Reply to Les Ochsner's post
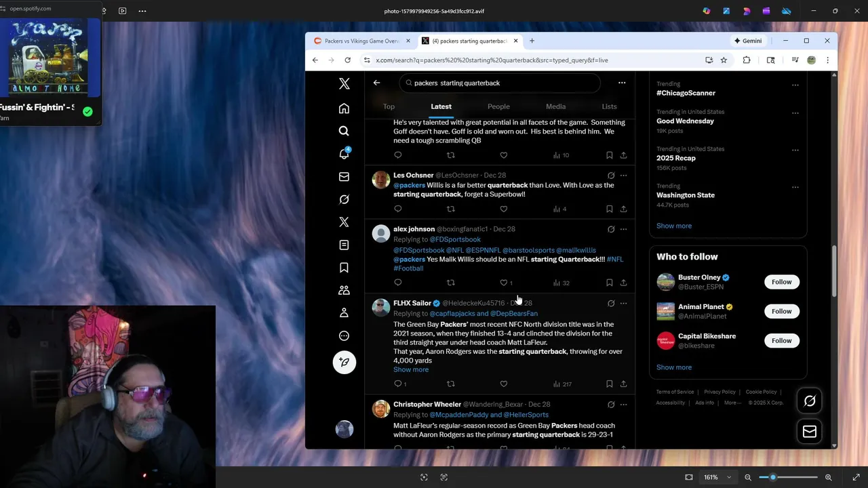This screenshot has height=488, width=868. pyautogui.click(x=398, y=209)
